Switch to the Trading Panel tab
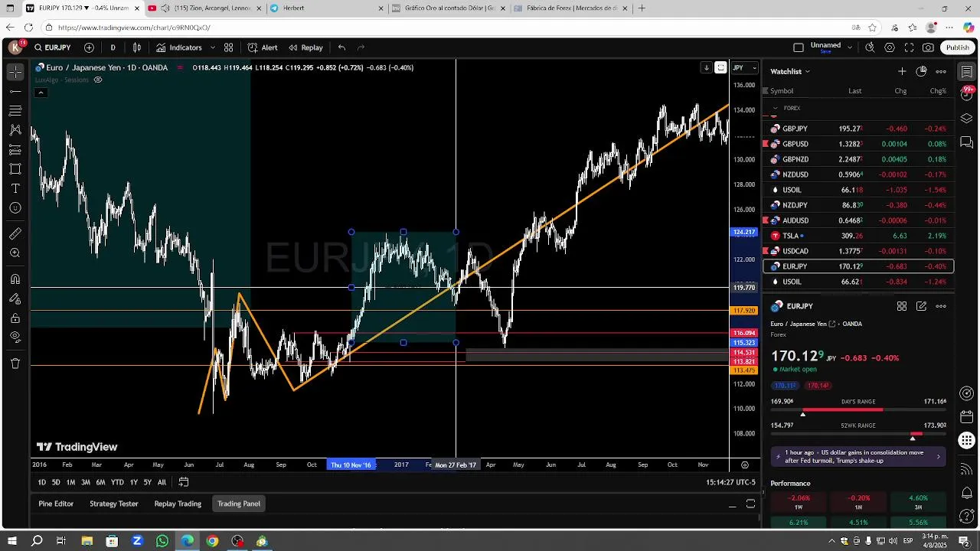Viewport: 980px width, 551px height. [x=239, y=504]
